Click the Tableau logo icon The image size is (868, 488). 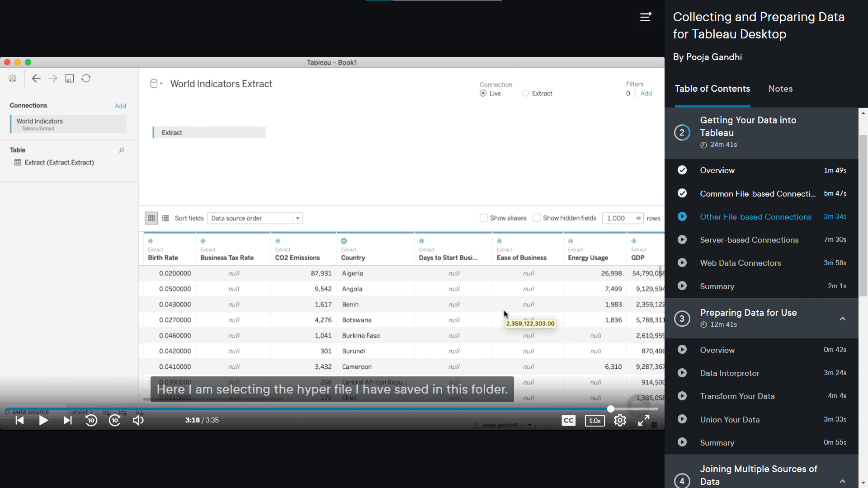(x=13, y=78)
